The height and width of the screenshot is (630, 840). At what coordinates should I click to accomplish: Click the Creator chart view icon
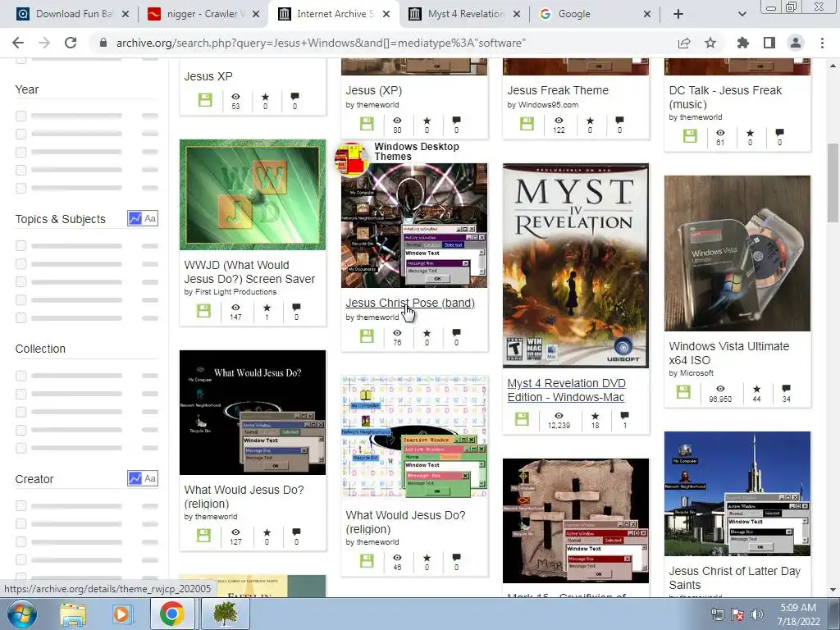[x=135, y=478]
